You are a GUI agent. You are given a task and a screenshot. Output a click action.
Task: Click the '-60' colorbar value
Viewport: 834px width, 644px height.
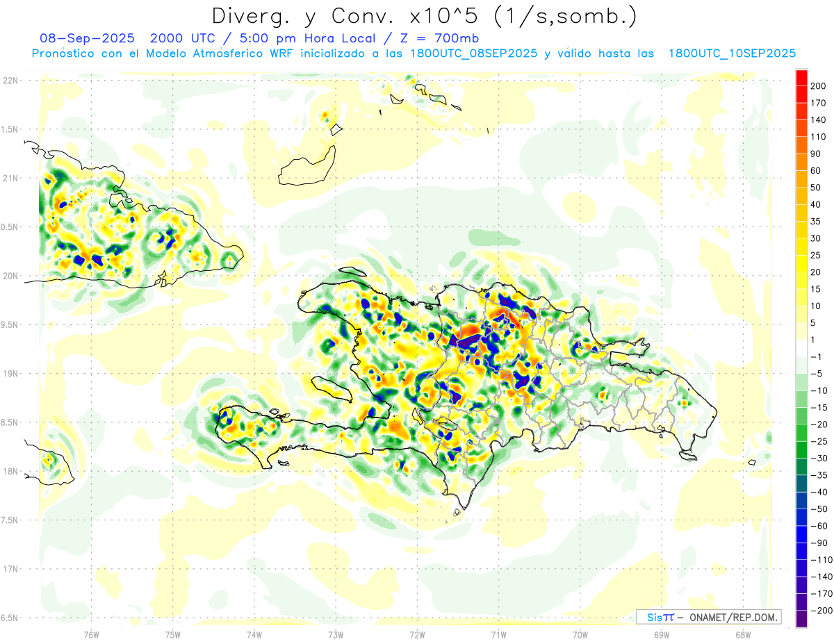click(820, 527)
